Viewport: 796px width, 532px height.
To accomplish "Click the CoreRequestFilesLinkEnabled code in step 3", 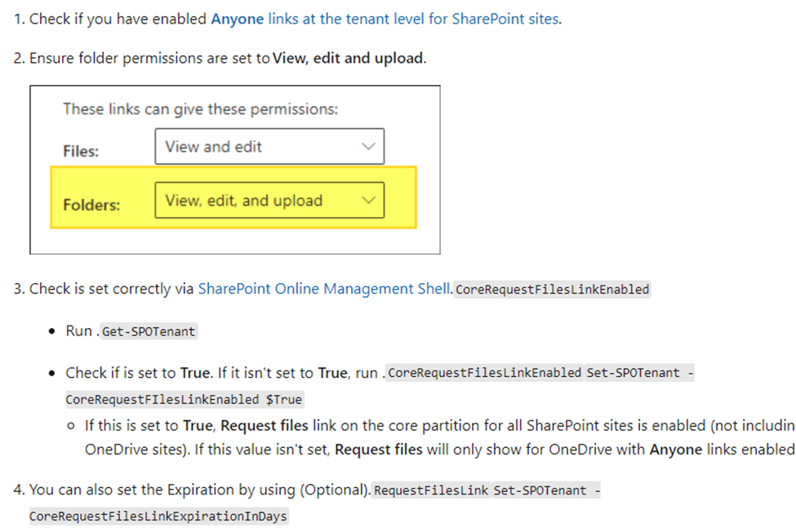I will tap(553, 289).
